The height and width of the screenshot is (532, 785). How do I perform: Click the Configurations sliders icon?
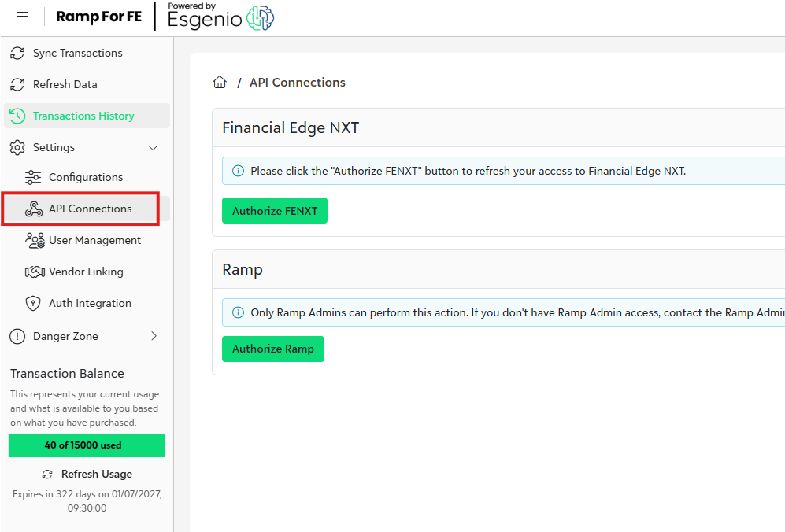click(x=33, y=177)
